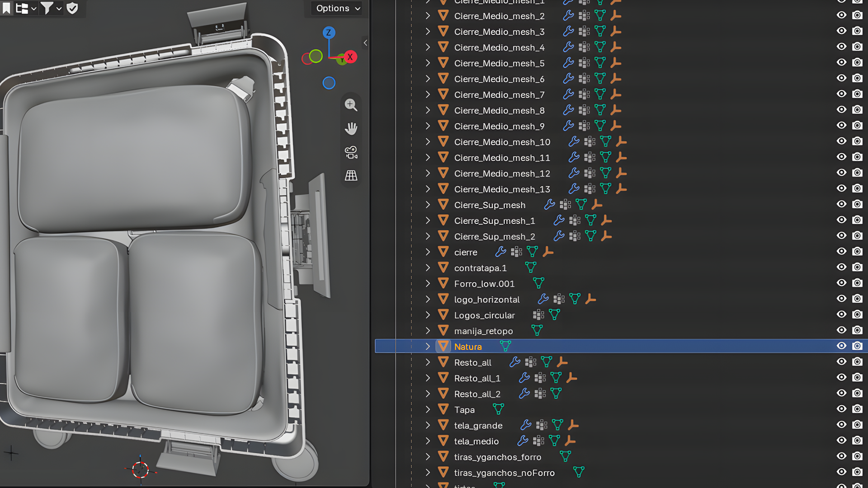This screenshot has height=488, width=868.
Task: Expand Cierre_Medio_mesh_10 in the outliner
Action: pos(428,142)
